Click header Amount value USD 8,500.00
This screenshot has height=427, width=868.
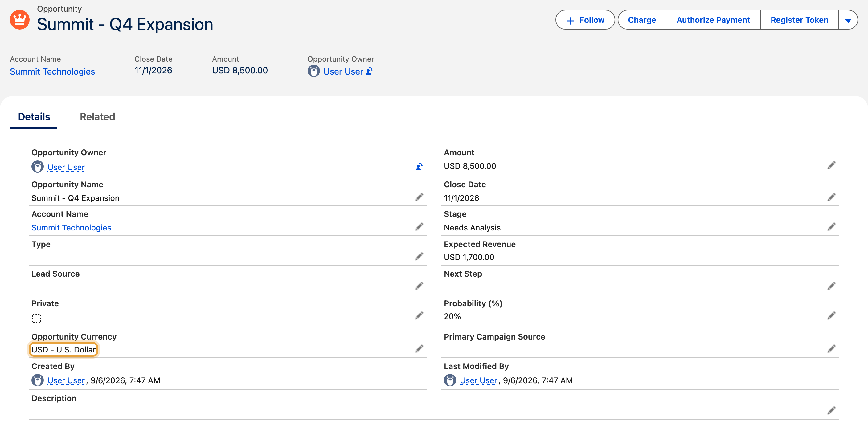click(x=240, y=70)
